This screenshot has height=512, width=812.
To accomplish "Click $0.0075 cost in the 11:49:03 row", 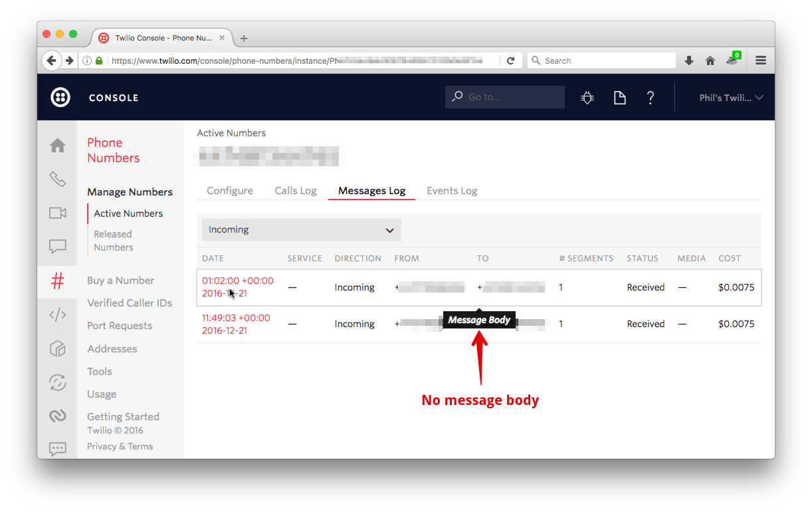I will (736, 324).
